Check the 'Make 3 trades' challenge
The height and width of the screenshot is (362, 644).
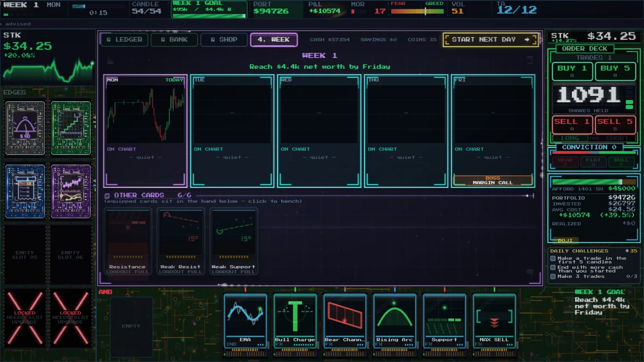click(x=553, y=277)
